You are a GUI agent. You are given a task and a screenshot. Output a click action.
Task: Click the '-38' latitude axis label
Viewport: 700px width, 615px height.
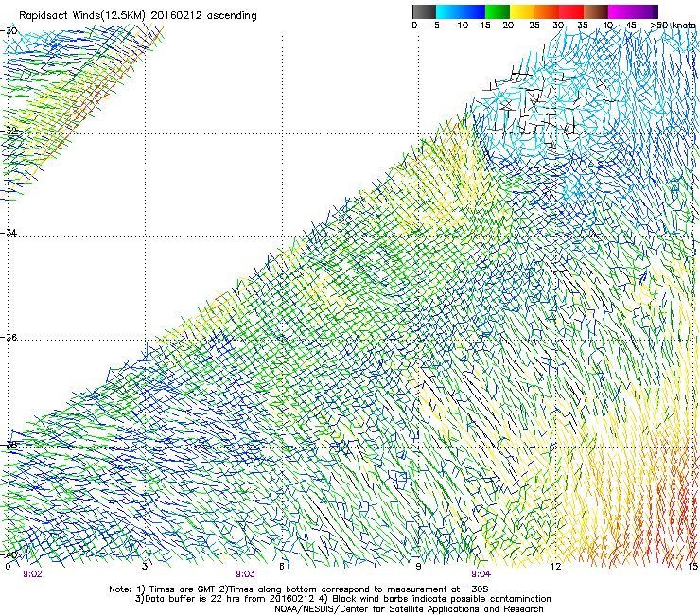click(x=9, y=444)
